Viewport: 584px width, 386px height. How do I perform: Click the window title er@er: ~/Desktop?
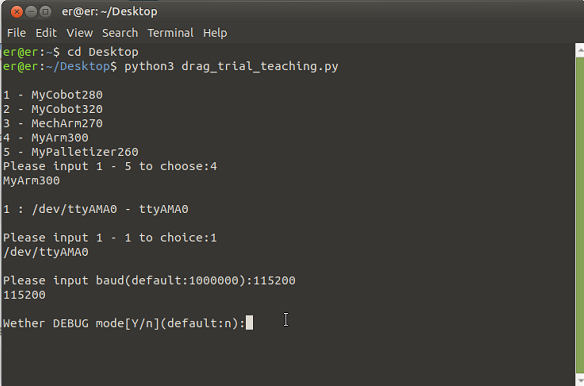pyautogui.click(x=110, y=12)
